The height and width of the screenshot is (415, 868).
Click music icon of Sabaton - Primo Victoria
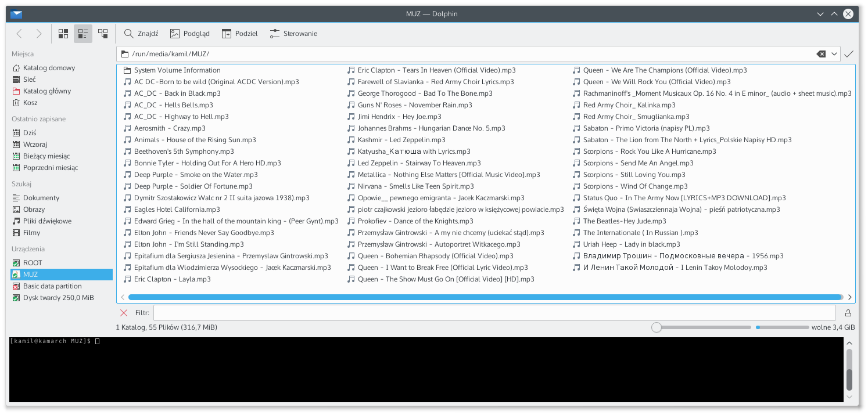pyautogui.click(x=576, y=128)
